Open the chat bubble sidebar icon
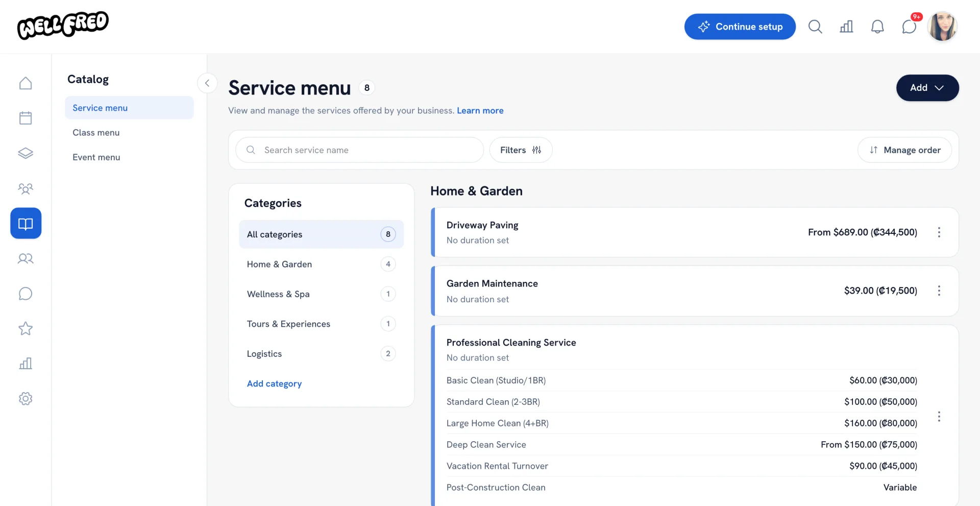Screen dimensions: 980x506 tap(26, 294)
